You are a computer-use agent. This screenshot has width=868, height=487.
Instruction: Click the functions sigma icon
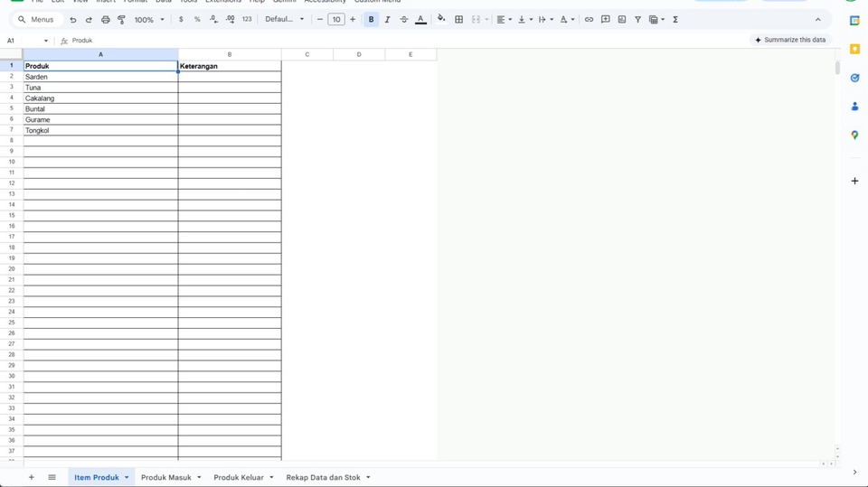coord(675,20)
